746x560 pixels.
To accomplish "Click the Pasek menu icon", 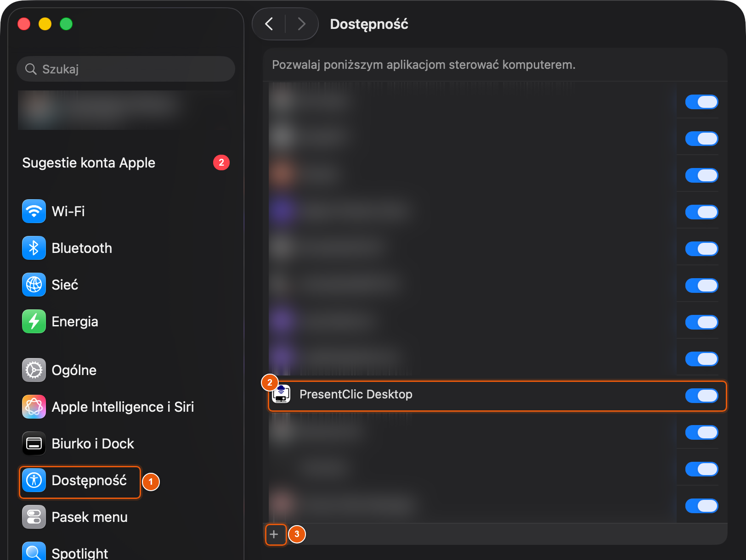I will pyautogui.click(x=34, y=517).
